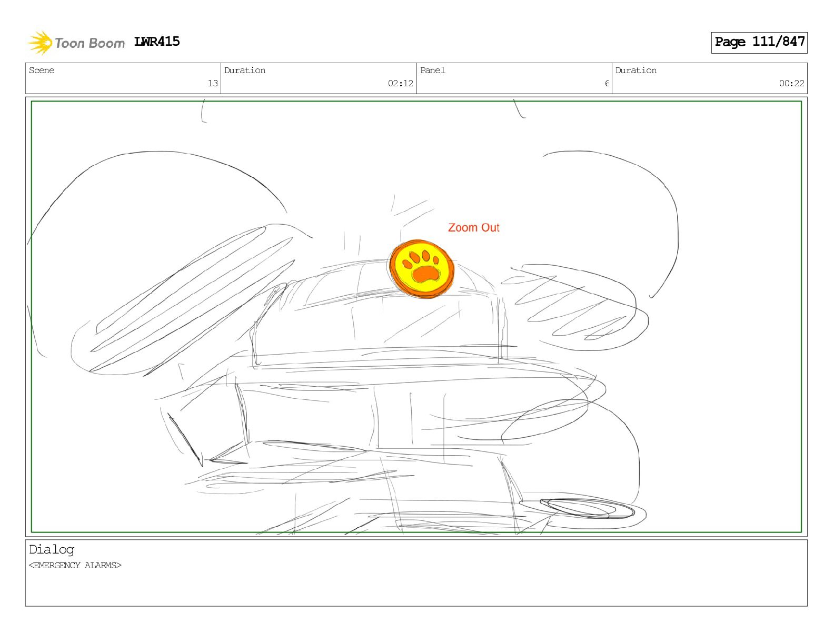
Task: Click the red Zoom Out annotation
Action: pos(473,227)
